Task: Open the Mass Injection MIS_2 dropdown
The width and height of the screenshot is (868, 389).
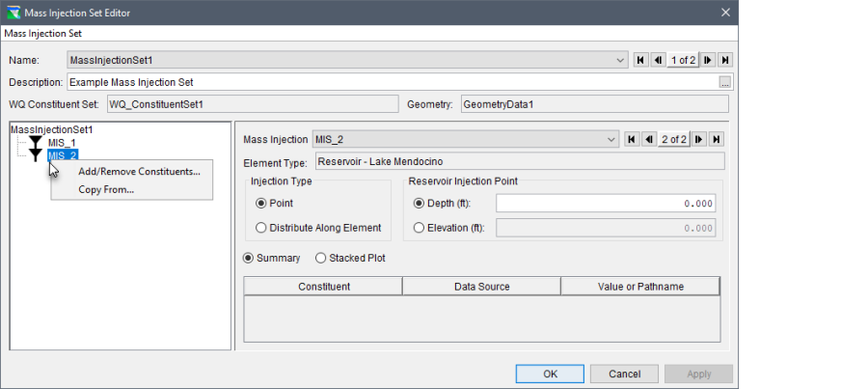Action: (466, 140)
